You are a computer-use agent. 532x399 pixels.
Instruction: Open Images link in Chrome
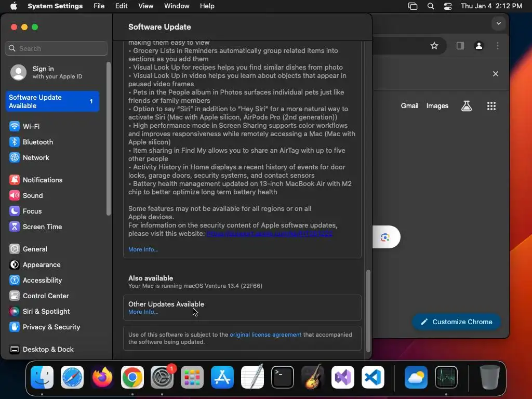[437, 106]
